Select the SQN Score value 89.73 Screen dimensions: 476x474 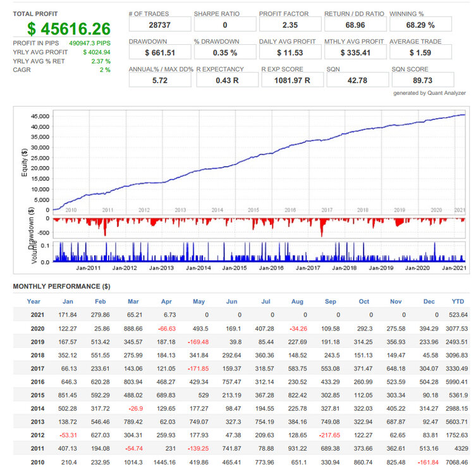(x=422, y=80)
